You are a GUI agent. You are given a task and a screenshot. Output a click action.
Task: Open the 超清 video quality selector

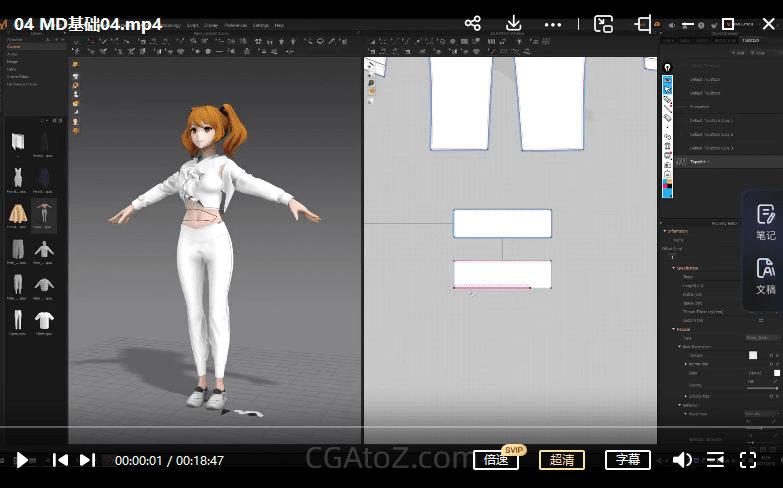point(562,460)
